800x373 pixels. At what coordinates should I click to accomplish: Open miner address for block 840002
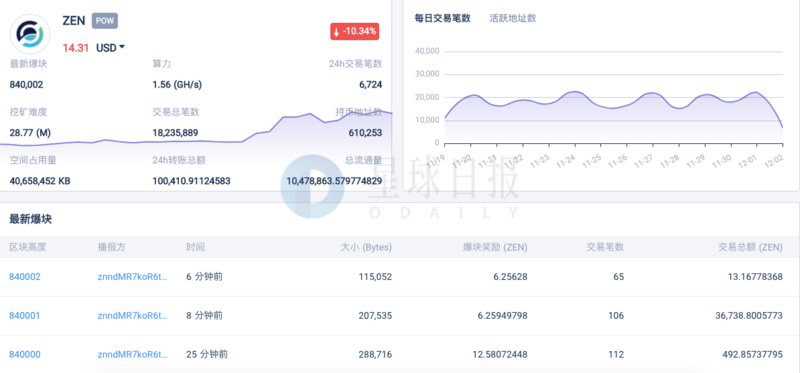point(133,277)
